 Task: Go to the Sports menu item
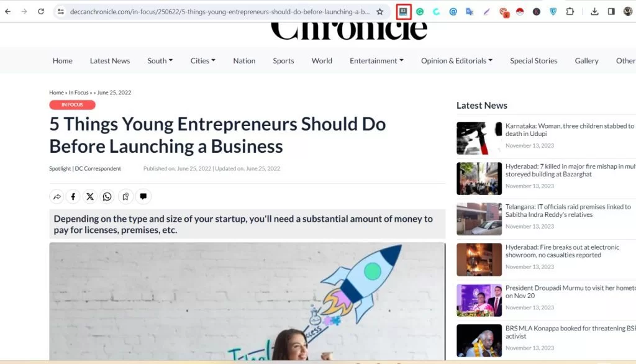pyautogui.click(x=283, y=61)
